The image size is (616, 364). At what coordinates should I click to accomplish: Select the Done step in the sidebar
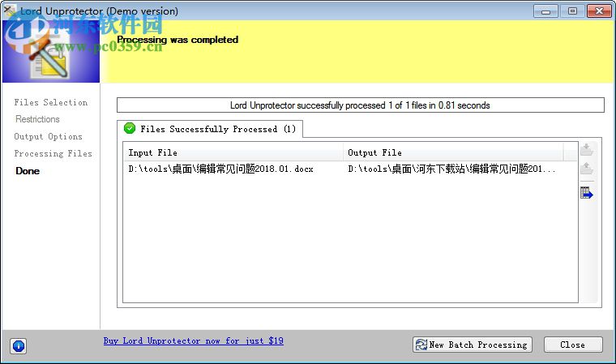(x=28, y=171)
